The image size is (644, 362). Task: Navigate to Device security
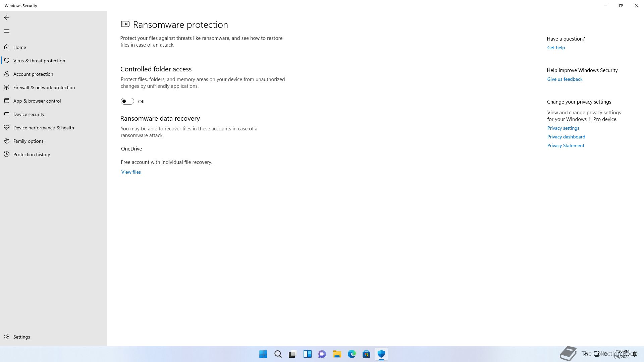(x=54, y=114)
